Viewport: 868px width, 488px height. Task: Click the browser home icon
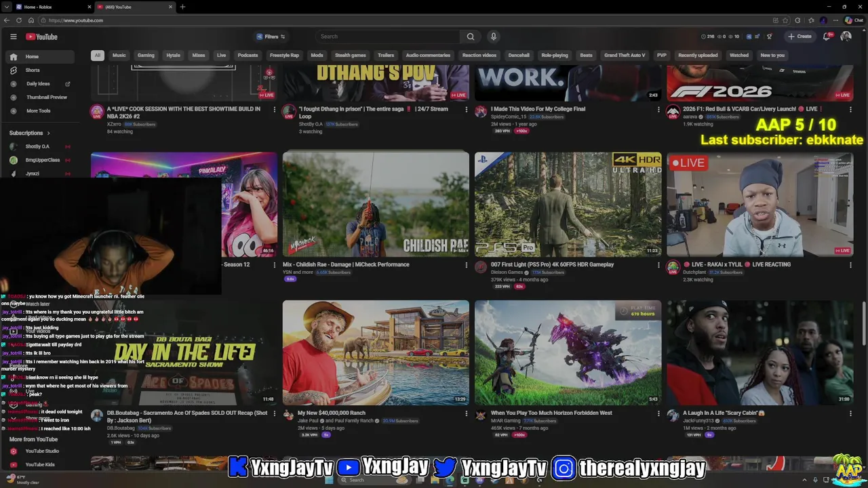click(x=31, y=20)
